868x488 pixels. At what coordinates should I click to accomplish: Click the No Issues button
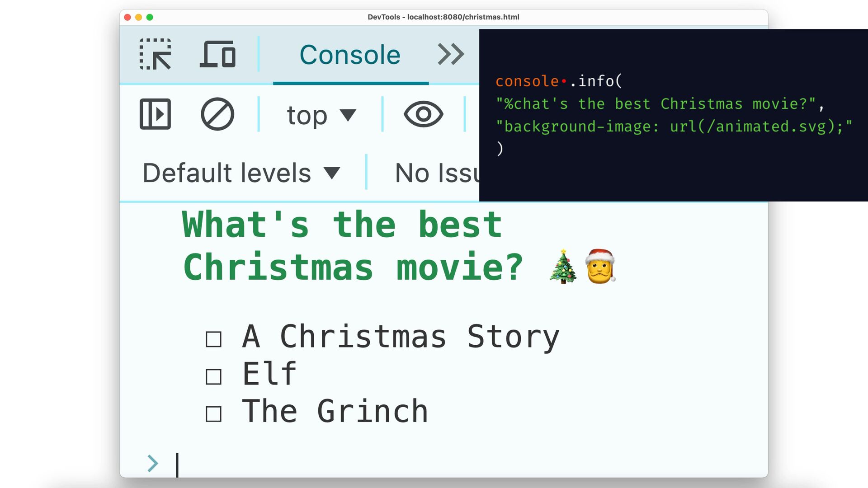pos(437,173)
